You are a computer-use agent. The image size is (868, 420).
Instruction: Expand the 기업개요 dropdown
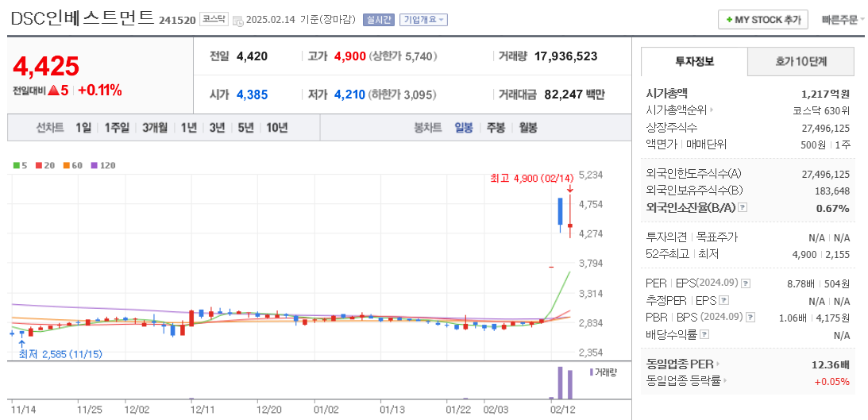[423, 20]
